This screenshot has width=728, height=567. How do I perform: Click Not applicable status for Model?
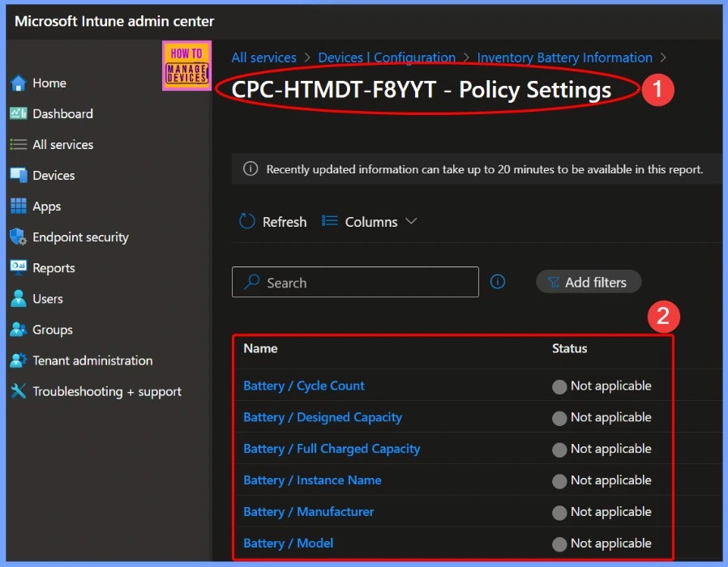[602, 544]
